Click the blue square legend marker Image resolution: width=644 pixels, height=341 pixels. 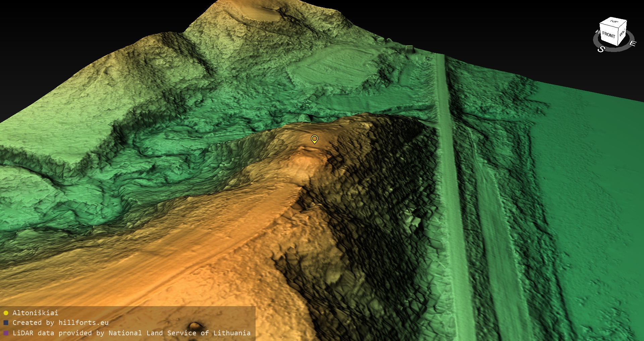6,323
